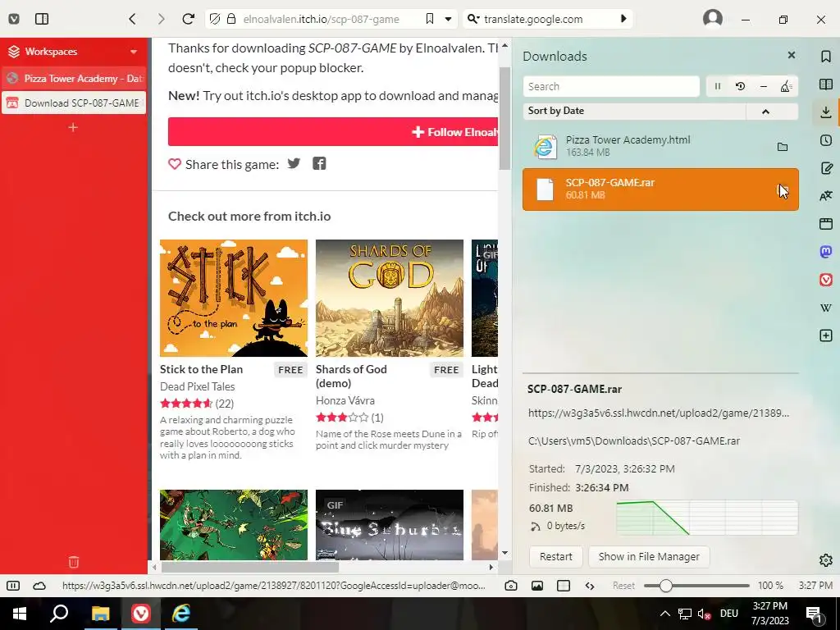The height and width of the screenshot is (630, 840).
Task: Restart the SCP-087-GAME.rar download
Action: pyautogui.click(x=555, y=557)
